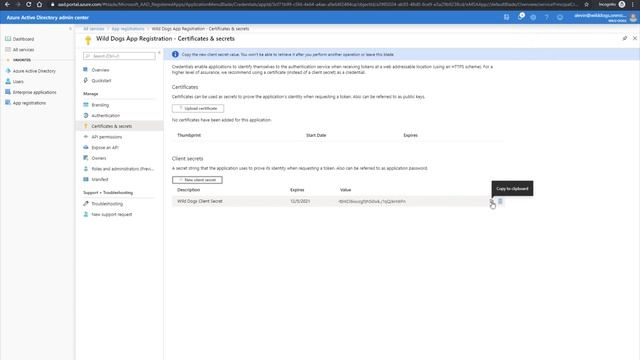Image resolution: width=640 pixels, height=360 pixels.
Task: Open the Troubleshooting blade item
Action: pyautogui.click(x=107, y=204)
